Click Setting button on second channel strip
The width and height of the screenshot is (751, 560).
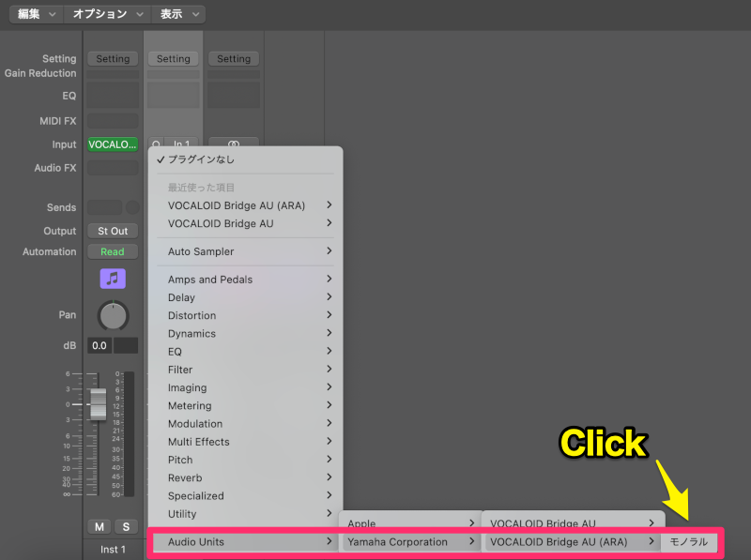pyautogui.click(x=173, y=59)
